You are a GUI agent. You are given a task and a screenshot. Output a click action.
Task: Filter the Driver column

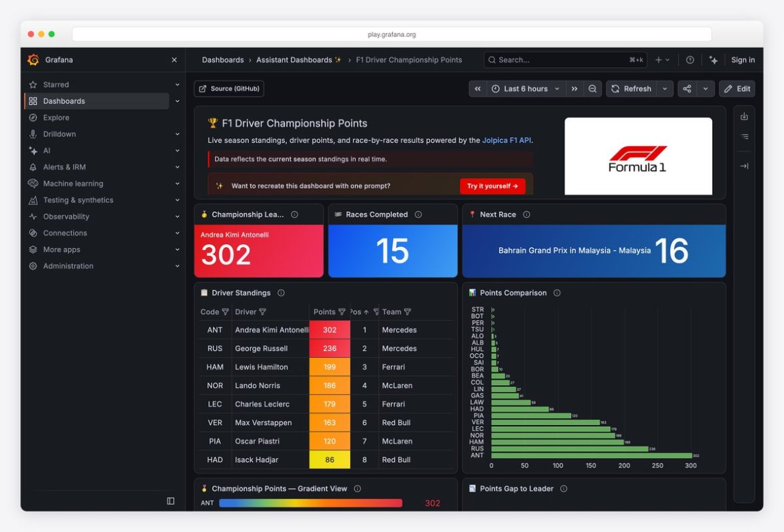pos(262,312)
